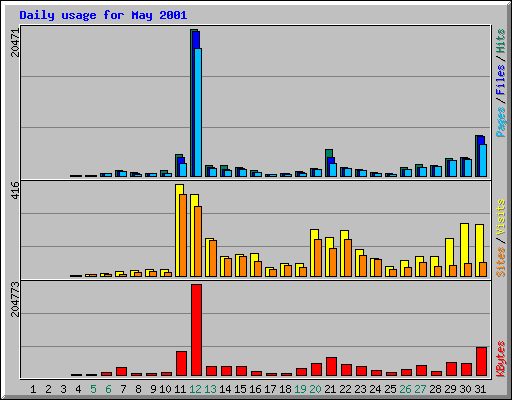This screenshot has width=512, height=400.
Task: Click the yellow visits bar for day 22
Action: point(343,253)
